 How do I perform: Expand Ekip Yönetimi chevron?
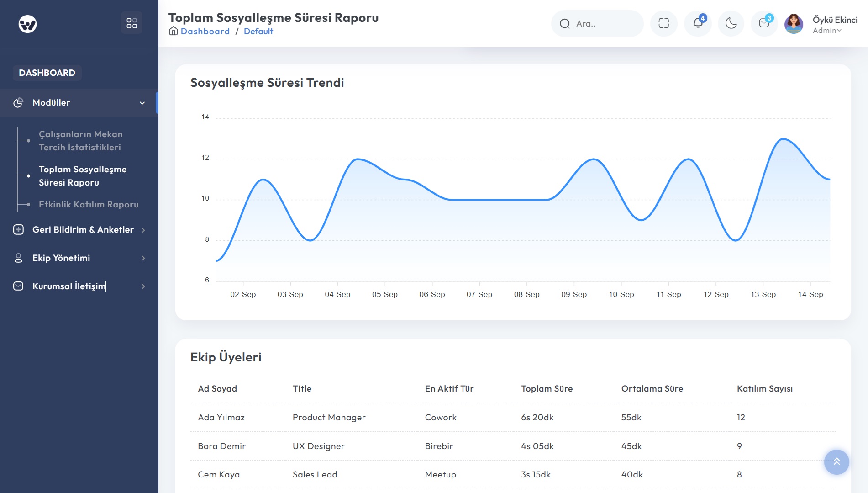(143, 259)
